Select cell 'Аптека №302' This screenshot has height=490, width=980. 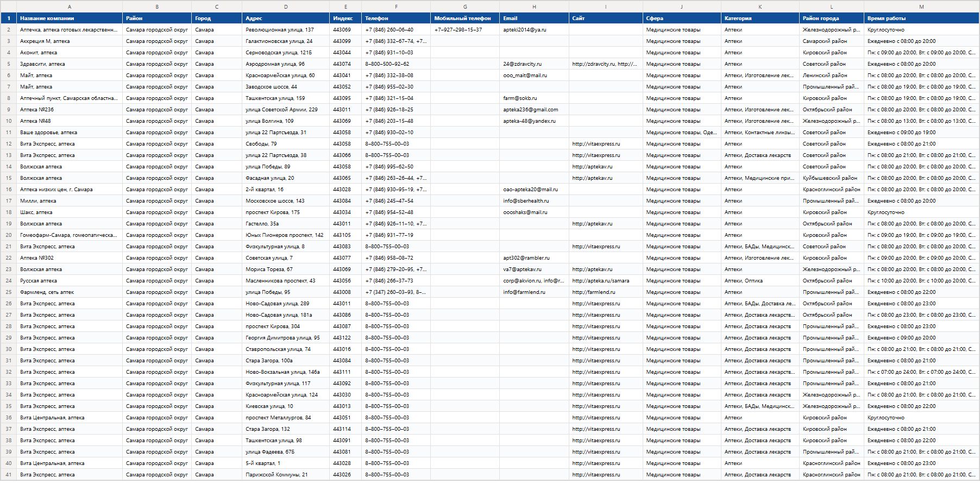click(x=70, y=258)
